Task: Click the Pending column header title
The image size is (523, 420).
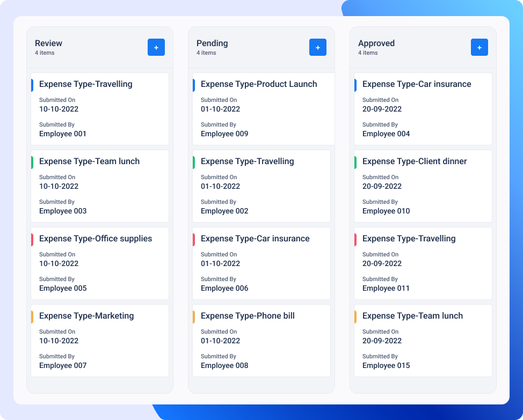Action: [x=212, y=43]
